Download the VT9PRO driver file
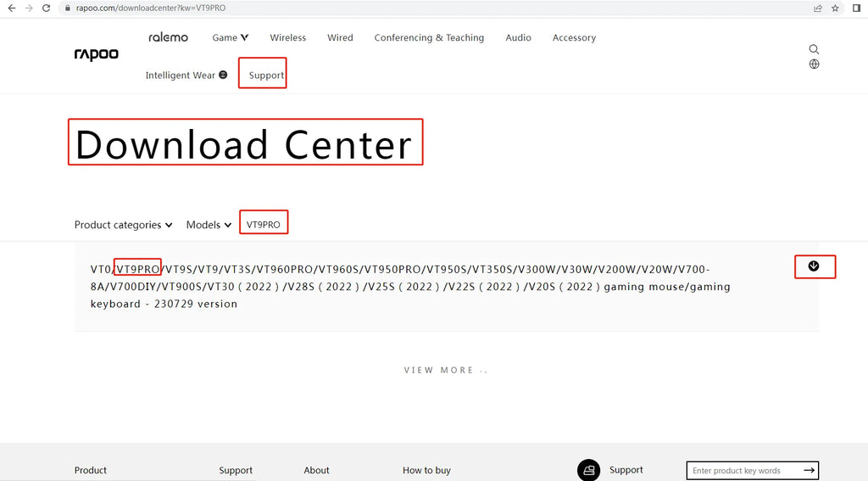The width and height of the screenshot is (868, 481). 813,266
